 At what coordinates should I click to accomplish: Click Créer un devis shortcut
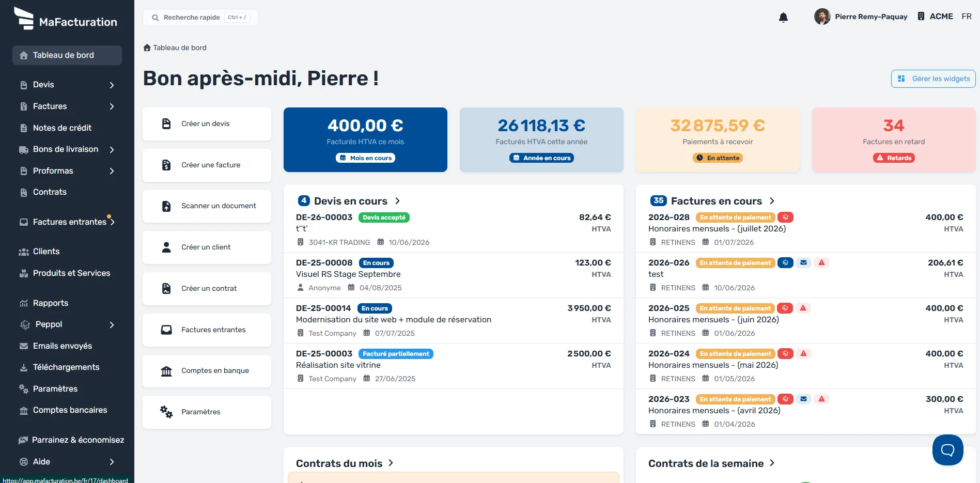(x=207, y=124)
